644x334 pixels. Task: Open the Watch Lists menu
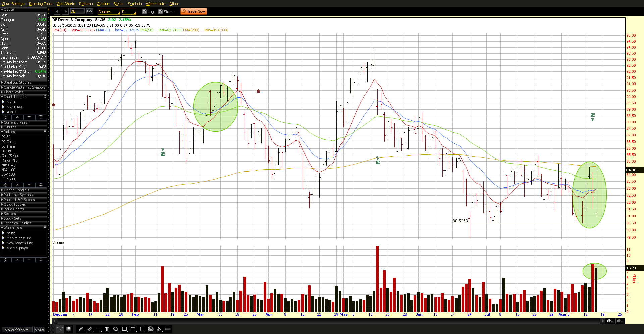155,4
